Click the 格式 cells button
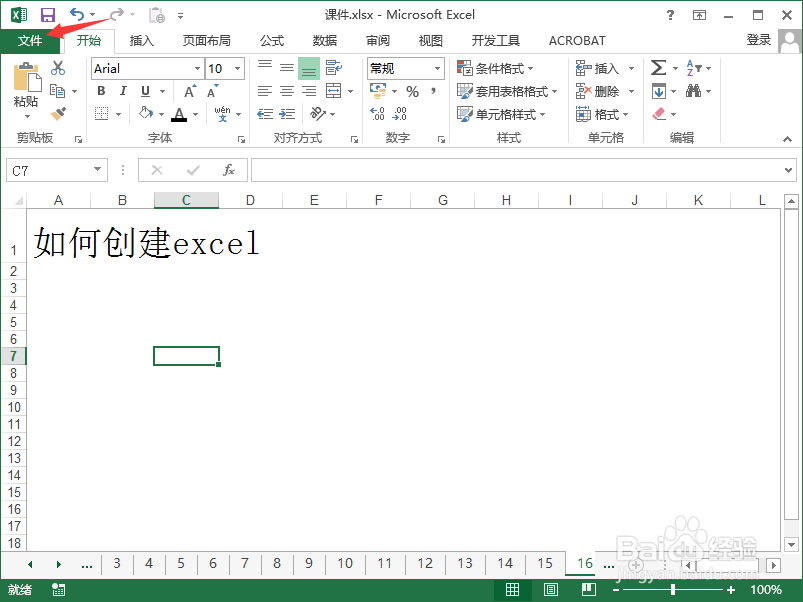 [602, 114]
